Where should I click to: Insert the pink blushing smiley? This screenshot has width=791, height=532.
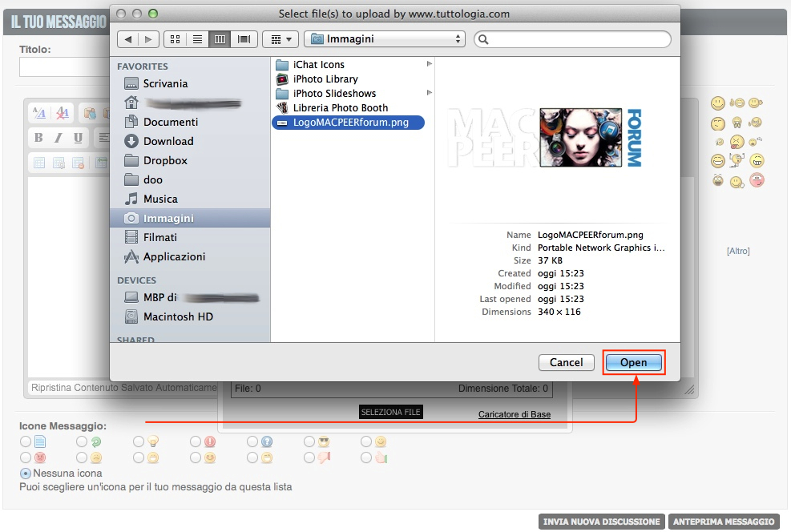pos(757,180)
